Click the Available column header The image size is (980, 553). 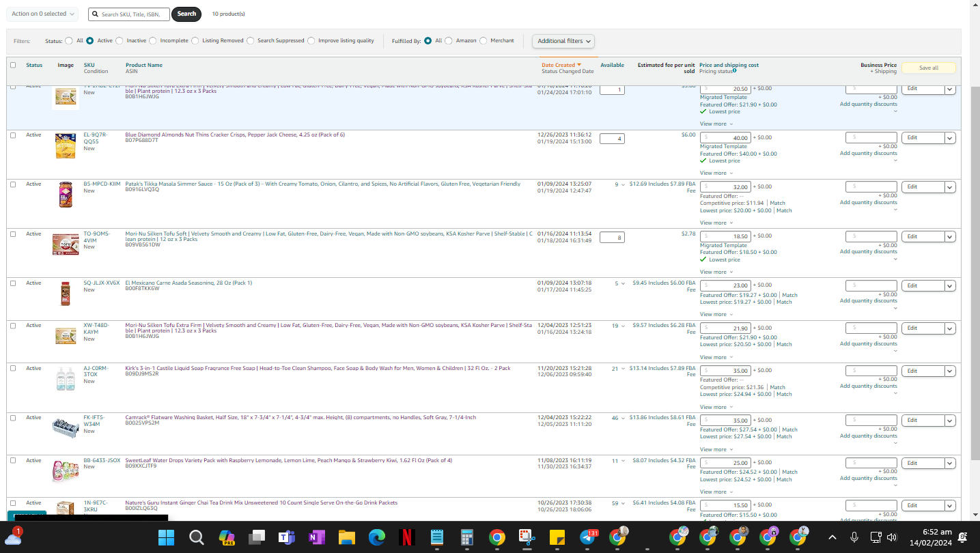pos(612,65)
